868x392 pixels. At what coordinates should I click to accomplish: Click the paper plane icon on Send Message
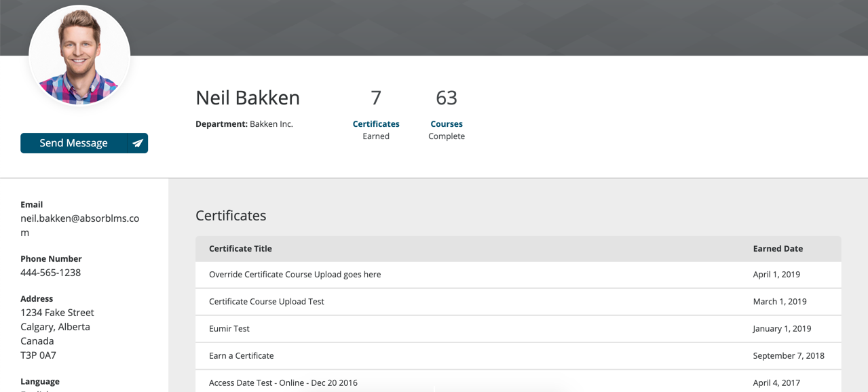click(x=138, y=143)
